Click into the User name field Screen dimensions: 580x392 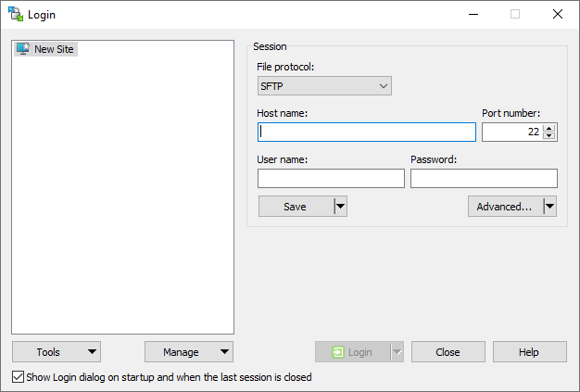click(x=331, y=178)
